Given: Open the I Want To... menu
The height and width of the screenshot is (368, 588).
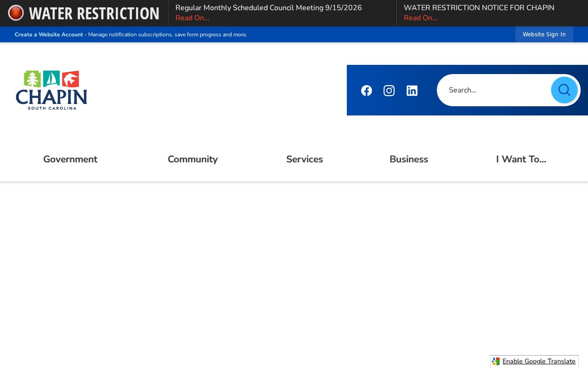Looking at the screenshot, I should pyautogui.click(x=521, y=159).
